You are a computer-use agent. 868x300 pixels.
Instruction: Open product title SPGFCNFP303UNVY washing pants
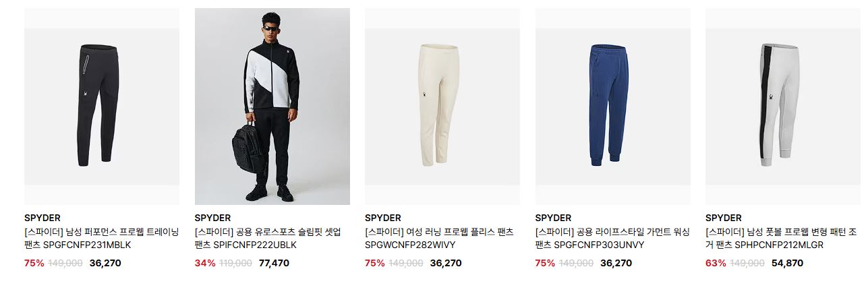[612, 239]
